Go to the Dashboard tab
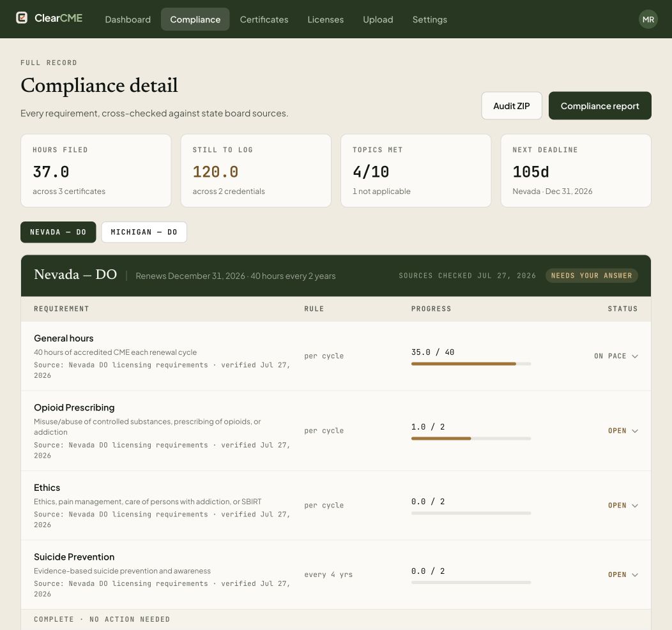 [x=128, y=19]
